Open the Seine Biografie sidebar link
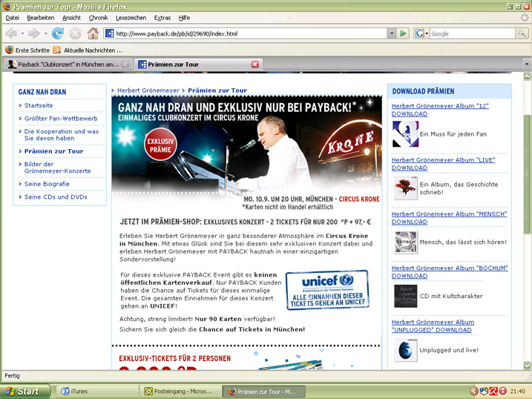532x399 pixels. pos(47,184)
